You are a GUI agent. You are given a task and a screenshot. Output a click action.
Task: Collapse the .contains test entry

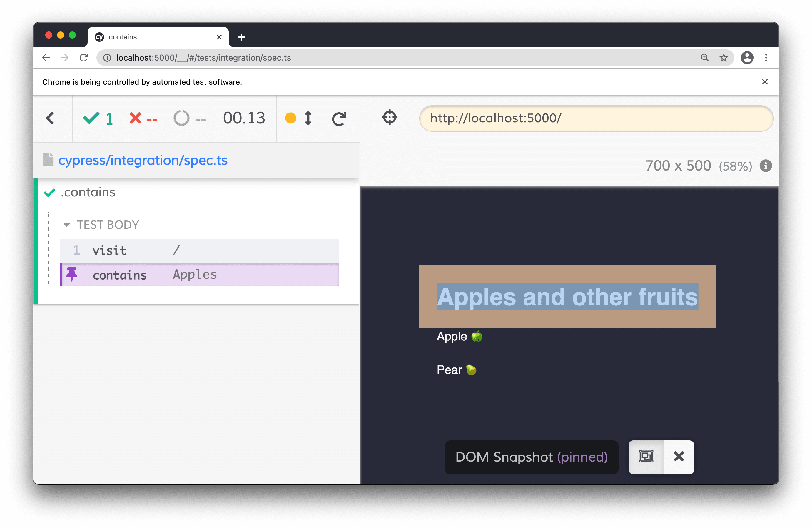88,192
